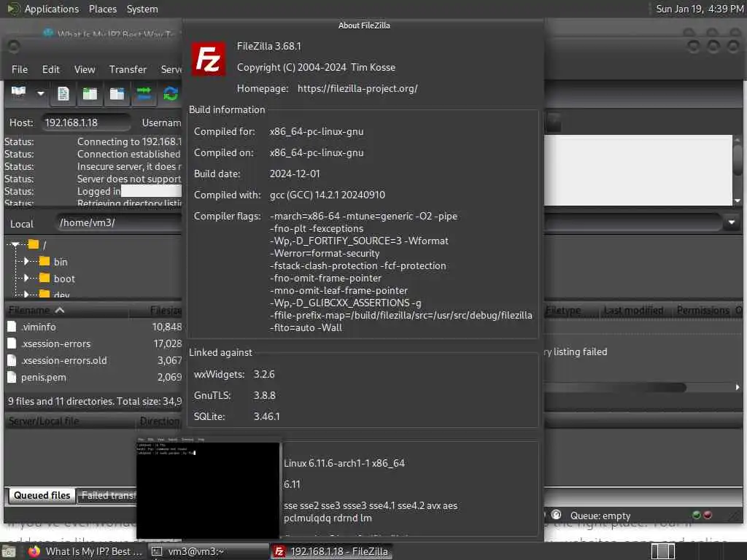Switch to the Failed transfers tab

pyautogui.click(x=109, y=495)
